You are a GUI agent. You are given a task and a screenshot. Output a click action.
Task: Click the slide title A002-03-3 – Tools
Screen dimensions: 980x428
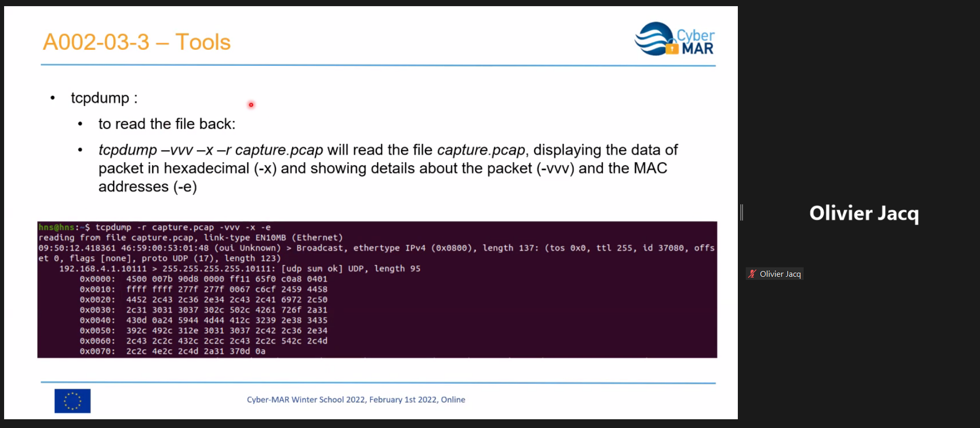[137, 42]
